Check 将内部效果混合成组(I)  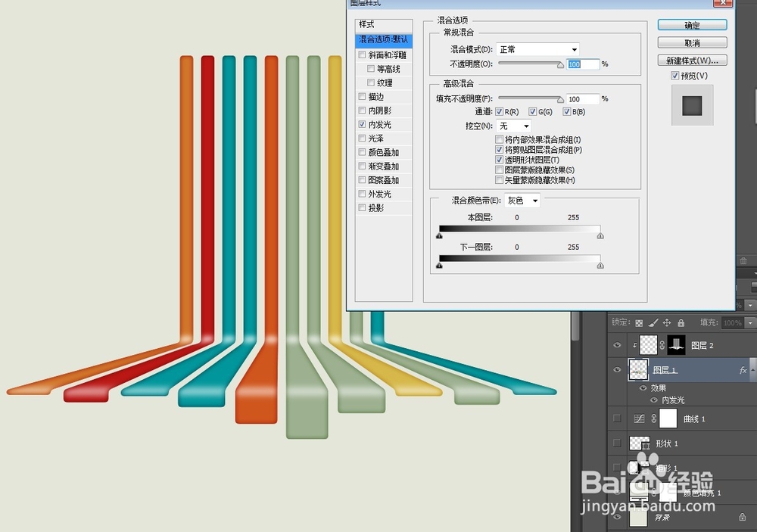pyautogui.click(x=499, y=139)
